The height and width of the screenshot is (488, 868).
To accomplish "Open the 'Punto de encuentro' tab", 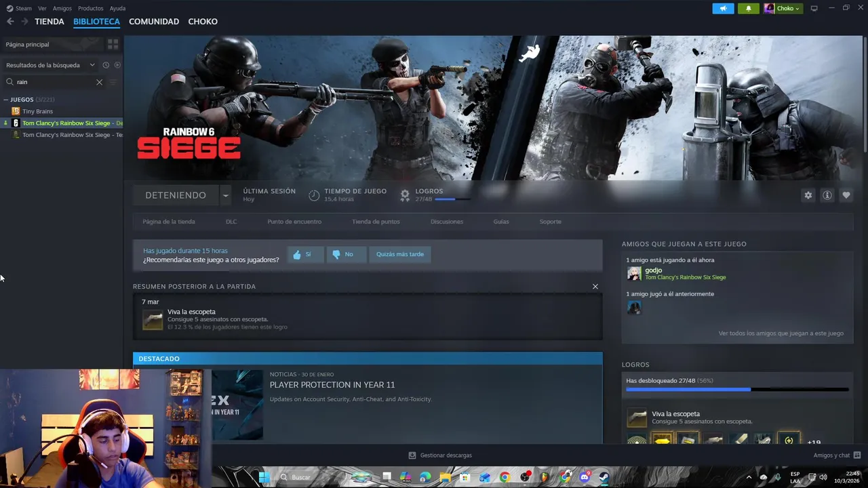I will point(294,222).
